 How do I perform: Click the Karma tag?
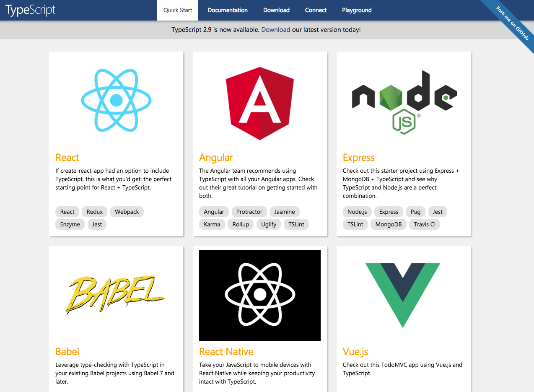pyautogui.click(x=212, y=224)
